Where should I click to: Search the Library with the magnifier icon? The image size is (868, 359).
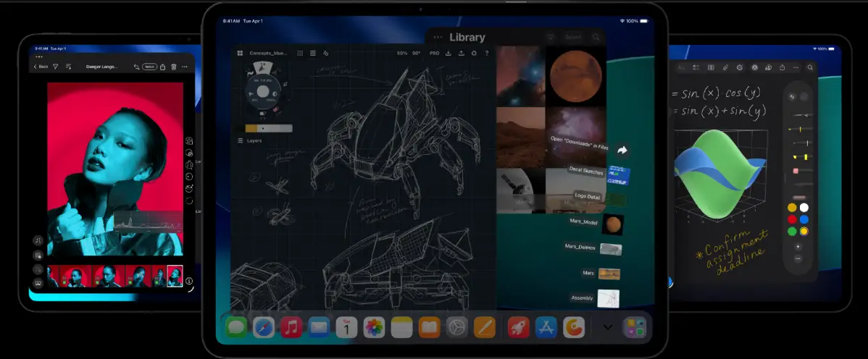pos(596,37)
